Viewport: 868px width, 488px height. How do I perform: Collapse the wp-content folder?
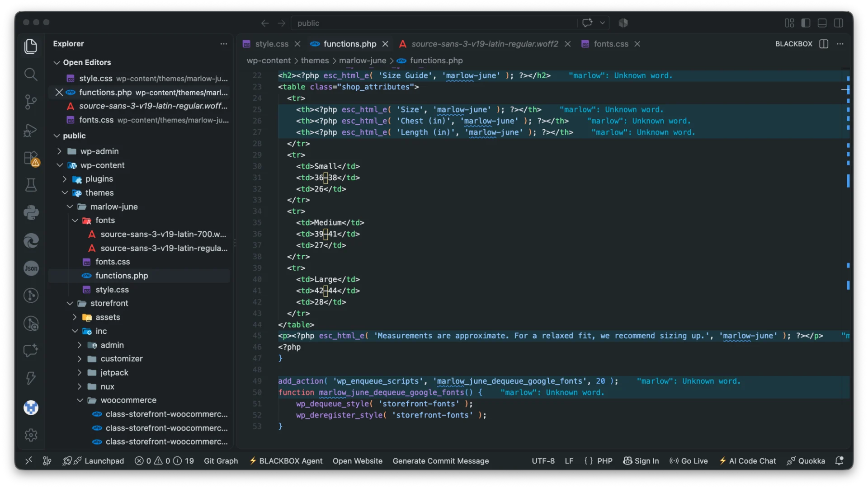pyautogui.click(x=60, y=165)
